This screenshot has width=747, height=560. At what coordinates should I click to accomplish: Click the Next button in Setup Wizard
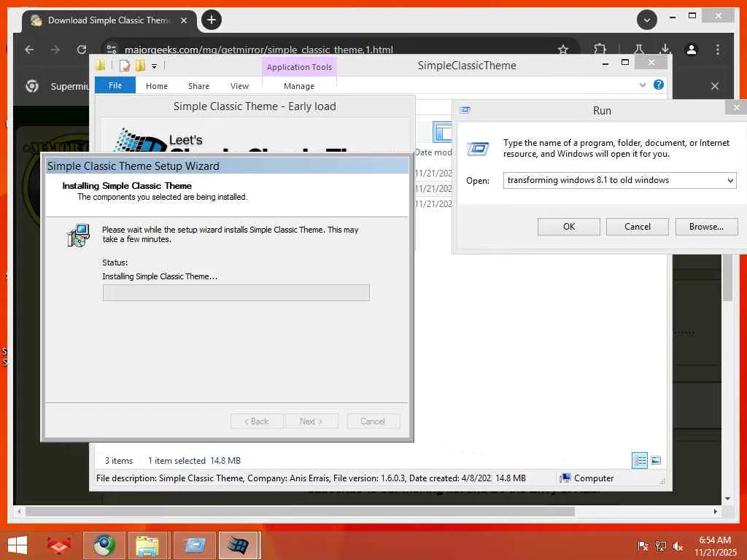311,421
